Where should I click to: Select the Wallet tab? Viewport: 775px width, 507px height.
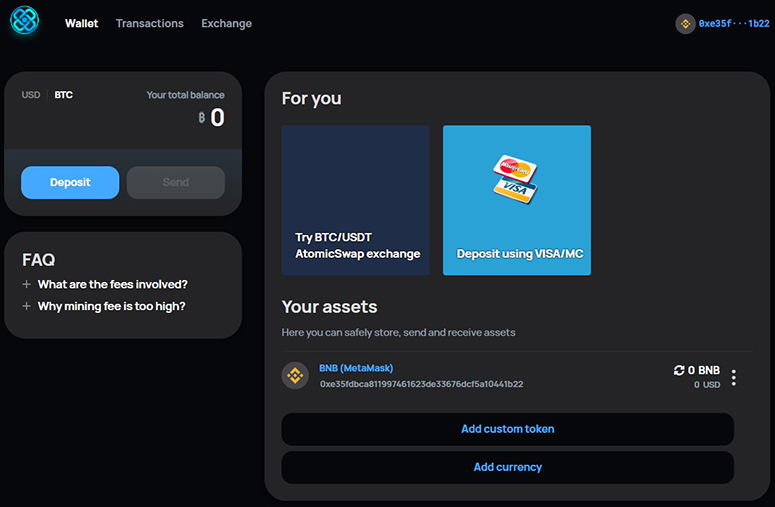point(82,23)
